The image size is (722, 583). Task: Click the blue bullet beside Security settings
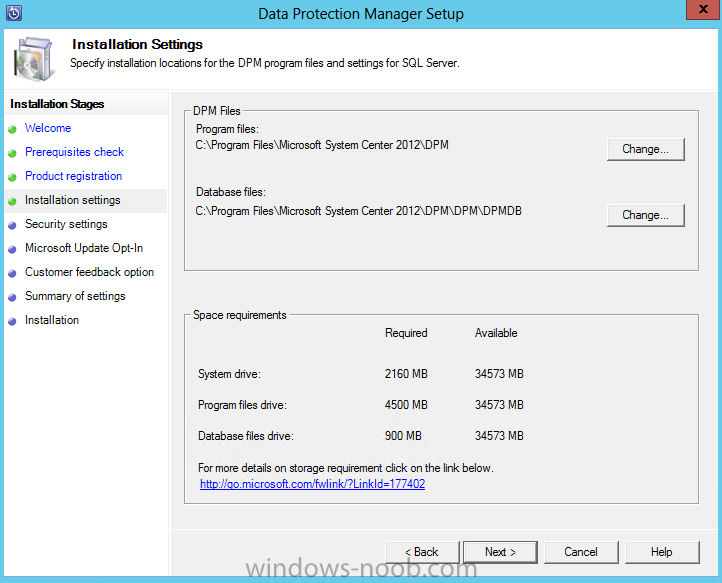point(12,225)
